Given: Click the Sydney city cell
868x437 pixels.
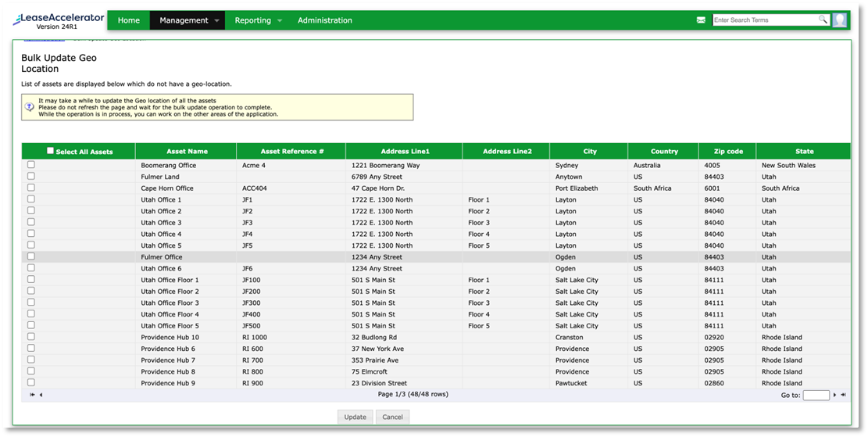Looking at the screenshot, I should click(x=567, y=165).
